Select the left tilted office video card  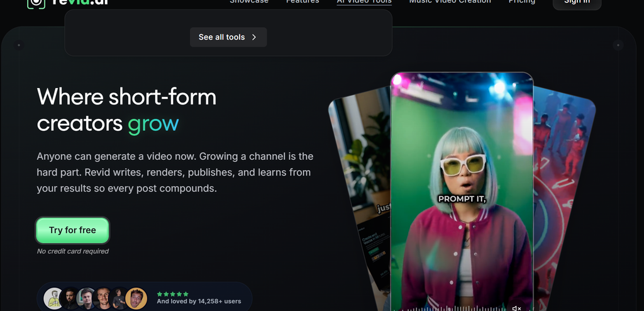tap(359, 198)
